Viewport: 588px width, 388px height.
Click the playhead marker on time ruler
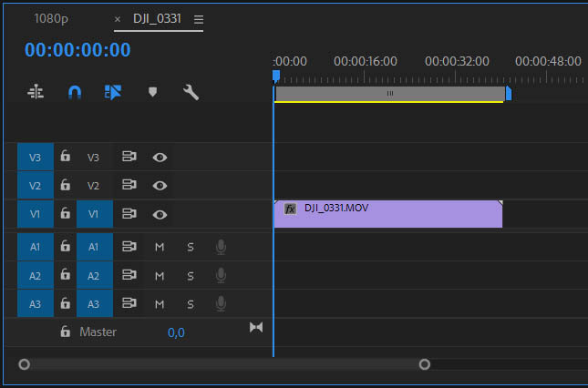coord(276,76)
